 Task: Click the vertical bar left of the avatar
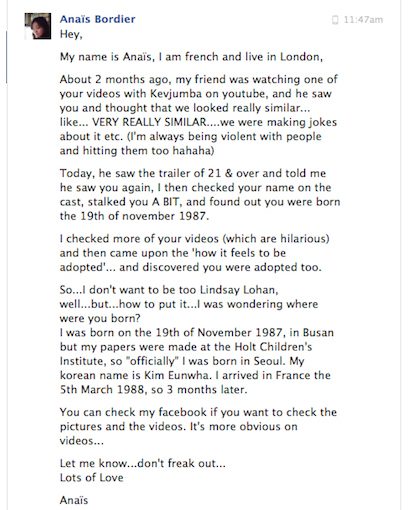[x=6, y=57]
